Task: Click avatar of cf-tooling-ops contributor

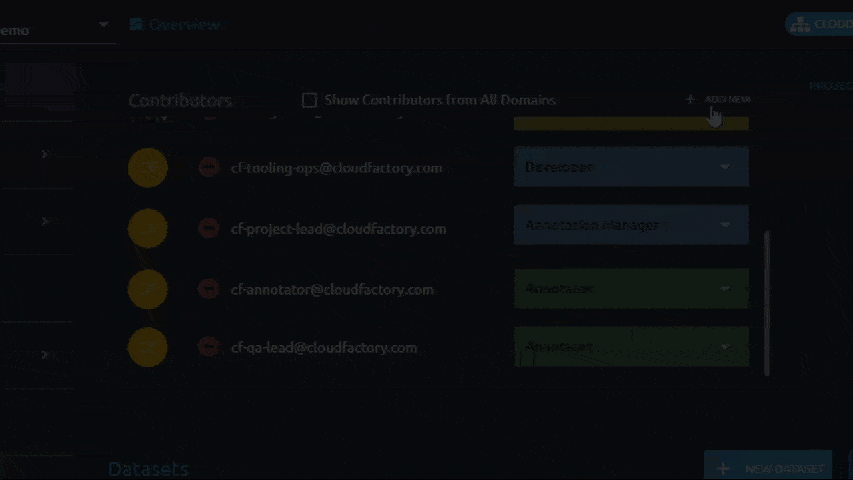Action: [x=148, y=168]
